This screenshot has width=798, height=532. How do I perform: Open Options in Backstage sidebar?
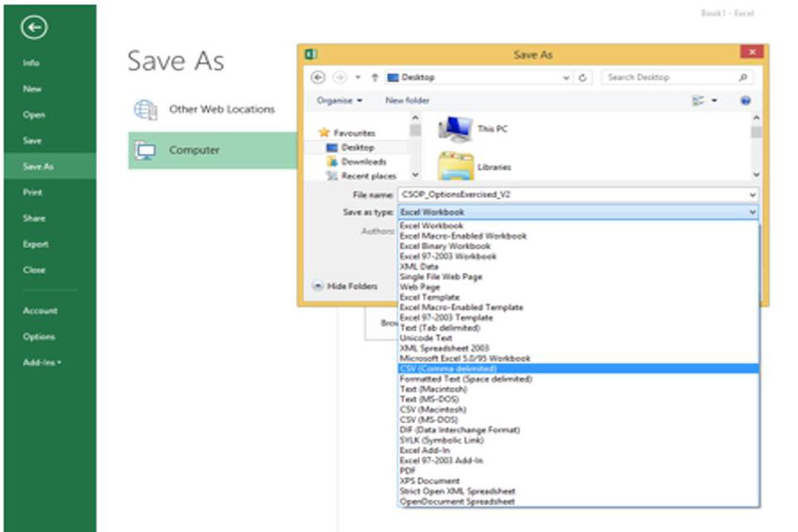39,337
